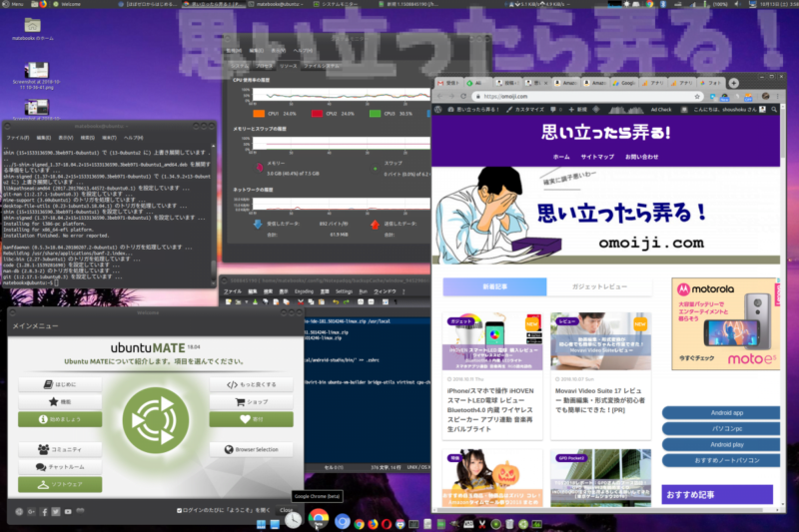The height and width of the screenshot is (532, 799).
Task: Click the Android app sidebar button
Action: [x=721, y=413]
